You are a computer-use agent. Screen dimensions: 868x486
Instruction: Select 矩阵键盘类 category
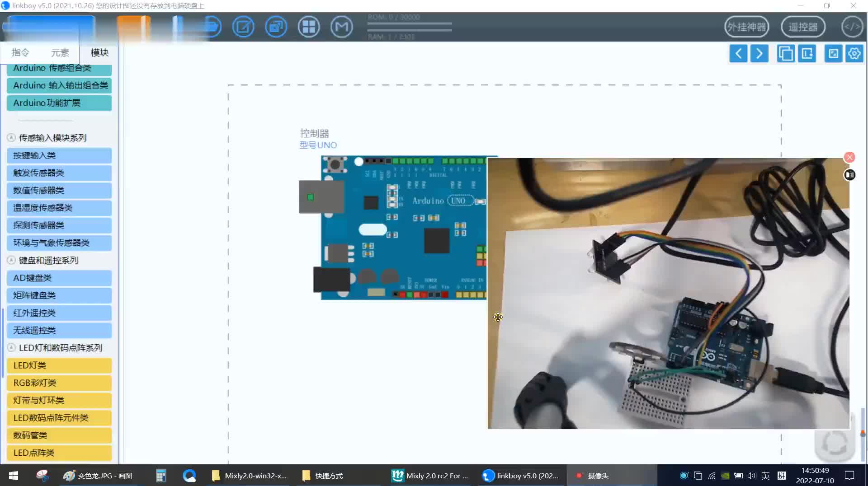point(59,295)
